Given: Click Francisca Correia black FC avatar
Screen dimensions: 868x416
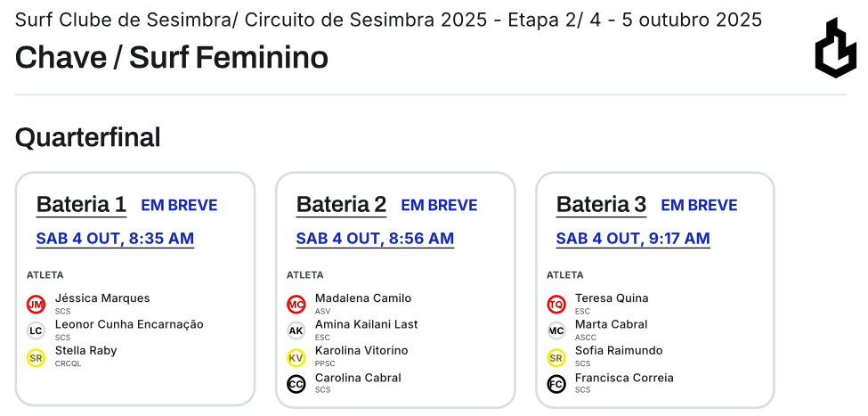Looking at the screenshot, I should click(556, 384).
